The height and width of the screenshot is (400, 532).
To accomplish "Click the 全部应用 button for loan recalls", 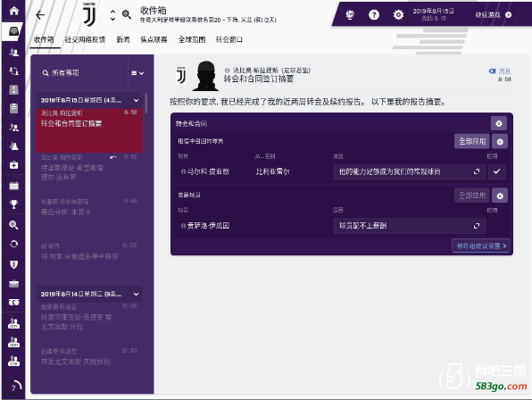I will [472, 141].
